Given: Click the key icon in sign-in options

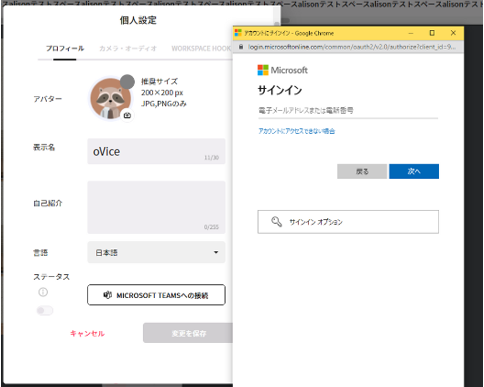Looking at the screenshot, I should (276, 222).
